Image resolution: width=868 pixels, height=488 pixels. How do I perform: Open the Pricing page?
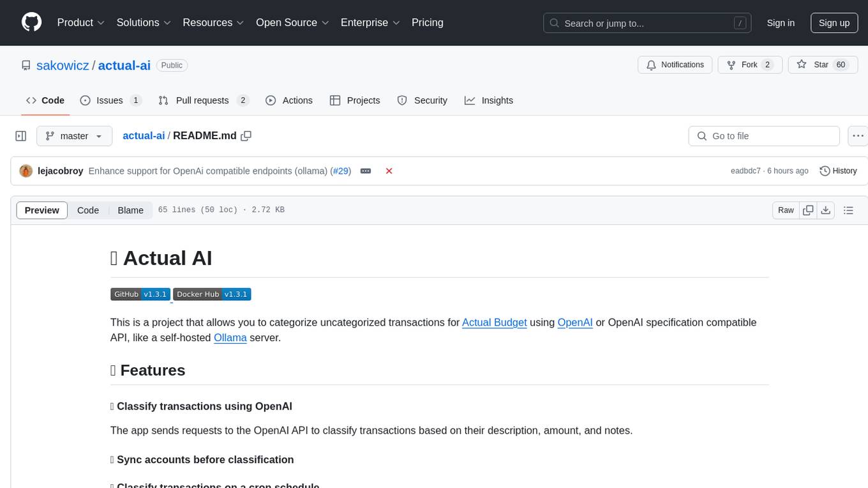pyautogui.click(x=428, y=22)
